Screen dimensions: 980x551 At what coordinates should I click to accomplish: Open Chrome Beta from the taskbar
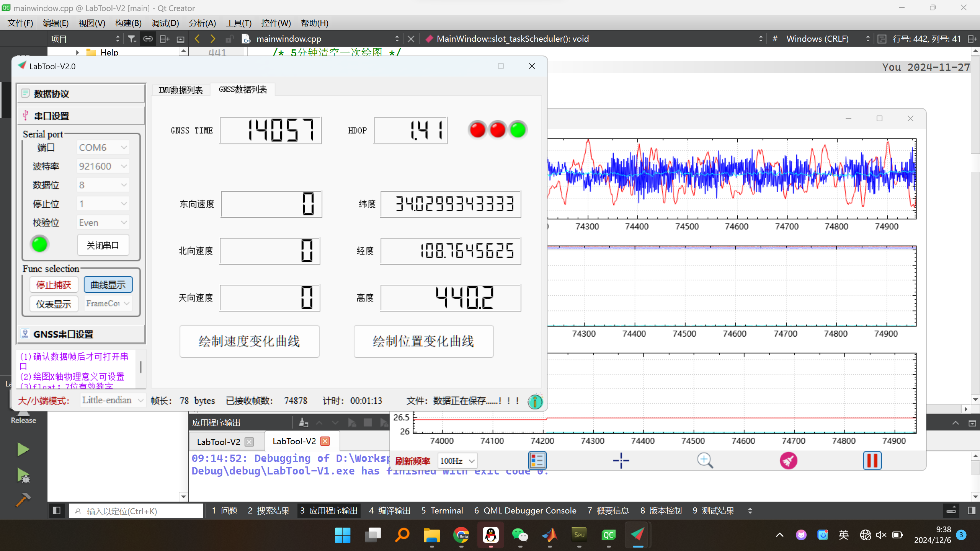coord(461,535)
